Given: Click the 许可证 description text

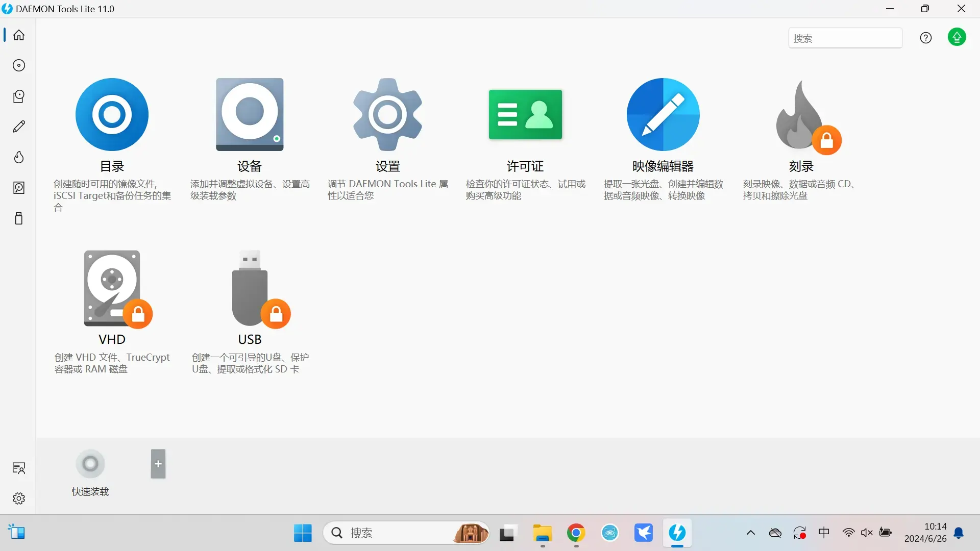Looking at the screenshot, I should tap(525, 190).
